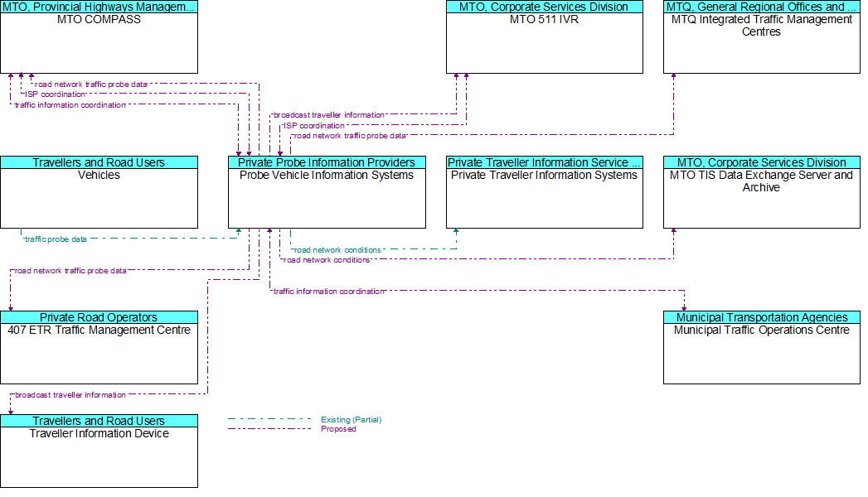Viewport: 868px width, 497px height.
Task: Click the Probe Vehicle Information Systems box
Action: coord(327,192)
